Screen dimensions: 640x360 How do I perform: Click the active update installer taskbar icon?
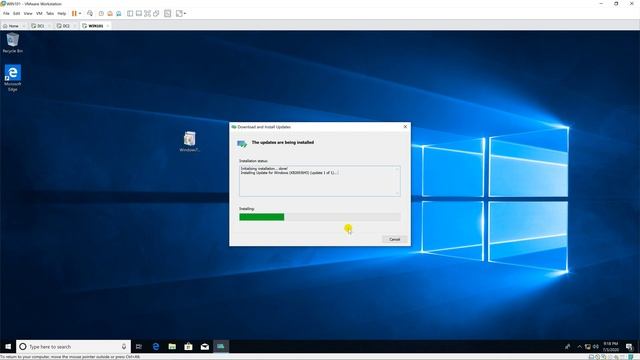(x=221, y=347)
